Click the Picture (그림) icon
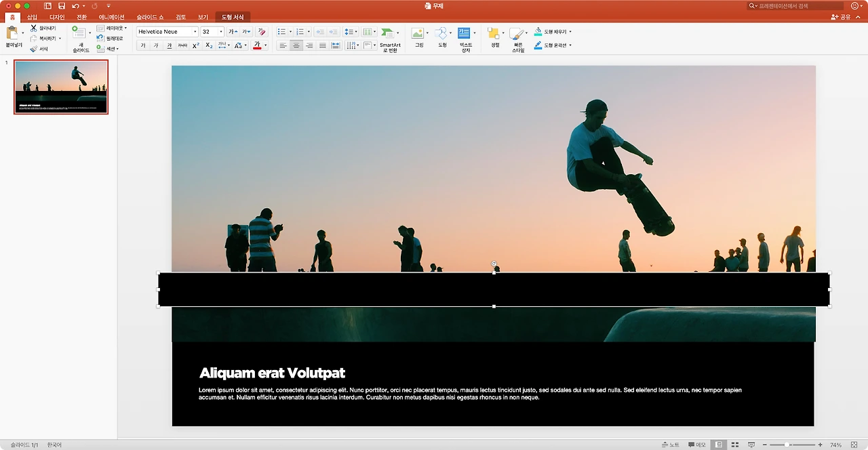The height and width of the screenshot is (450, 868). point(418,33)
